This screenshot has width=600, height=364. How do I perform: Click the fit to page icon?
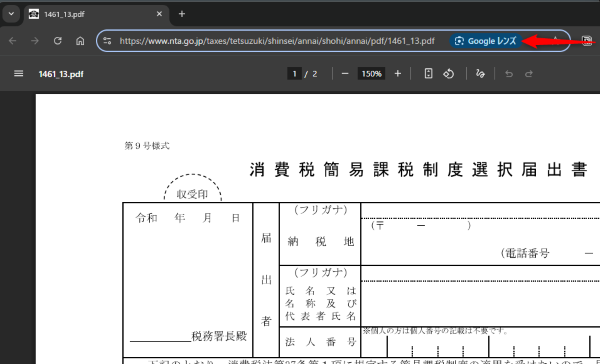point(429,73)
